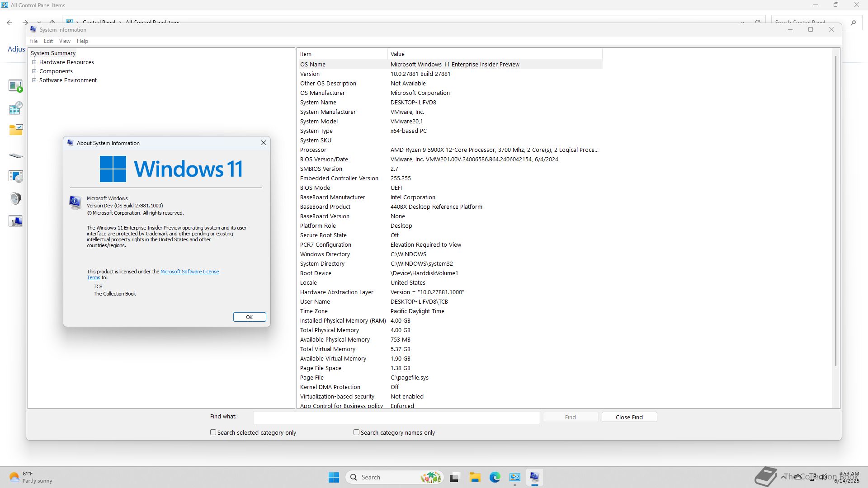Expand the Hardware Resources tree node
Image resolution: width=868 pixels, height=488 pixels.
point(34,62)
